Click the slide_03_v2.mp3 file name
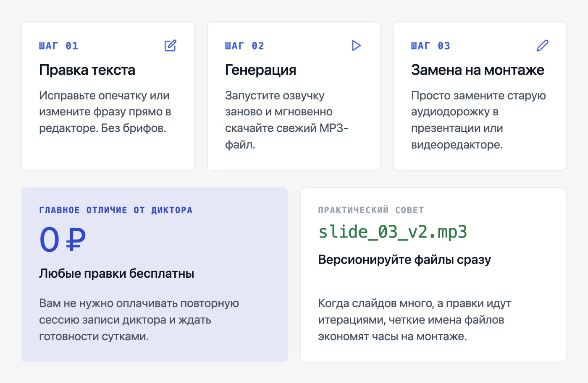 click(393, 232)
